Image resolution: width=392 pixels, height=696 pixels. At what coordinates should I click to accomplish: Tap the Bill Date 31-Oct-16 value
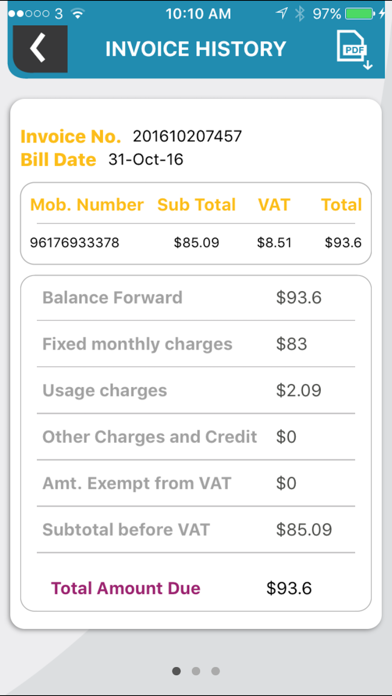pos(146,159)
